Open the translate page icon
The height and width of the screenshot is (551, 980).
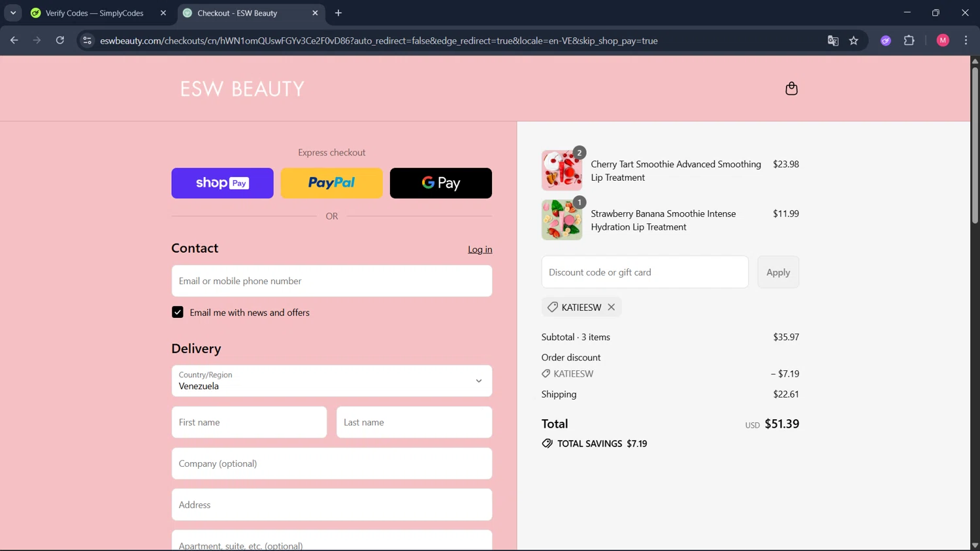832,40
